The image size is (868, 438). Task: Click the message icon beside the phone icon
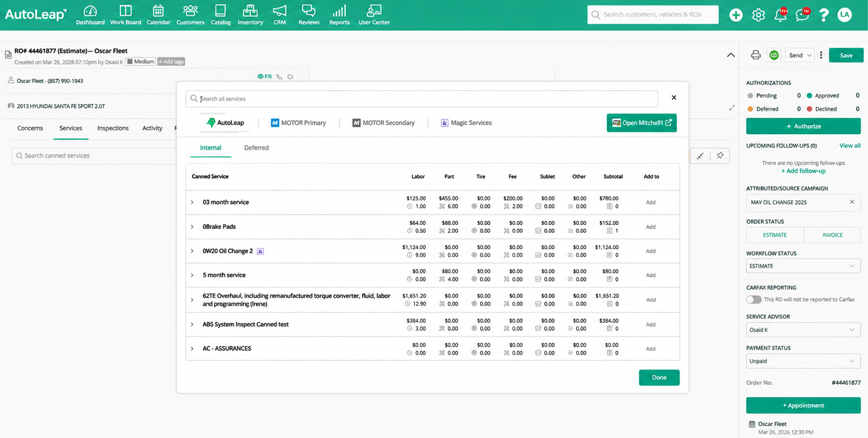pos(290,77)
